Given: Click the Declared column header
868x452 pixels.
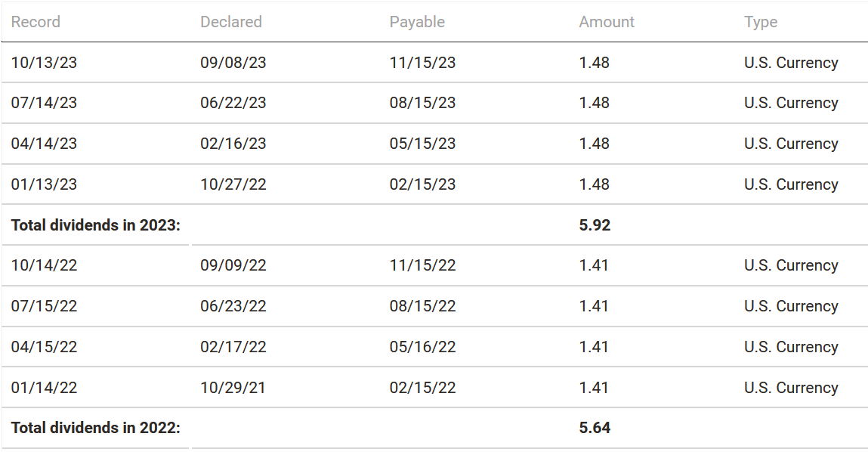Looking at the screenshot, I should pyautogui.click(x=231, y=22).
